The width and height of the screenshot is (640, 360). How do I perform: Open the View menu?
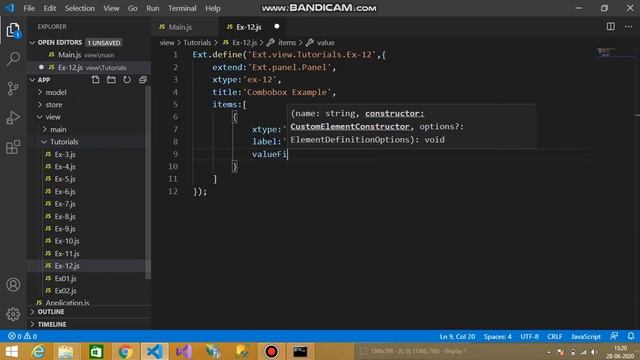point(111,8)
